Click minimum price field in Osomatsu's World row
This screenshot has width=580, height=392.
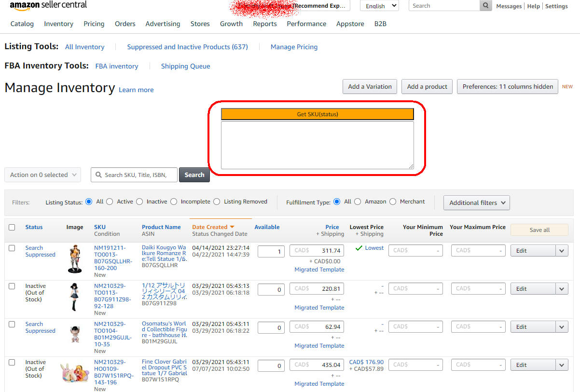click(415, 326)
